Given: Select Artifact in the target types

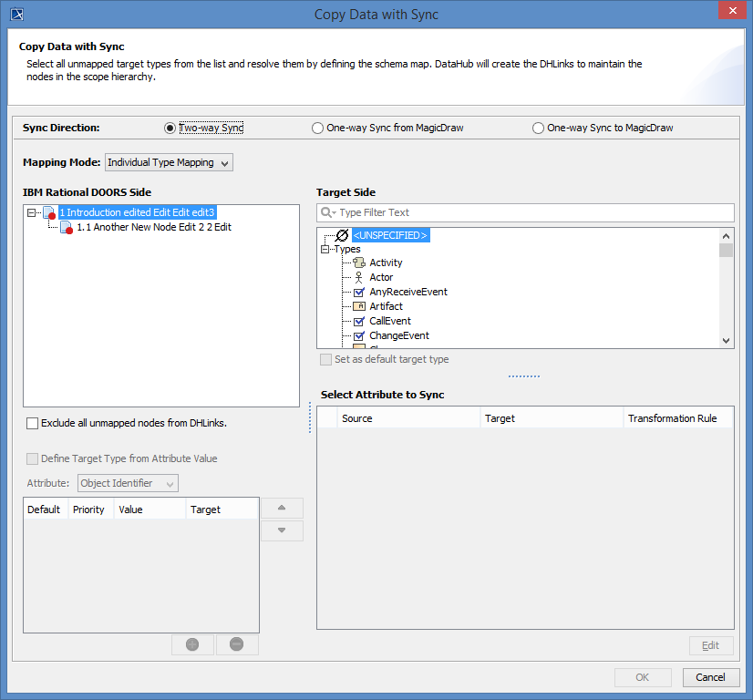Looking at the screenshot, I should pos(387,306).
